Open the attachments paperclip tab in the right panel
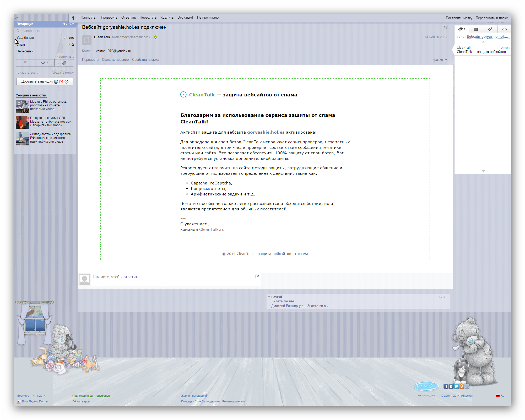The height and width of the screenshot is (420, 525). point(490,29)
